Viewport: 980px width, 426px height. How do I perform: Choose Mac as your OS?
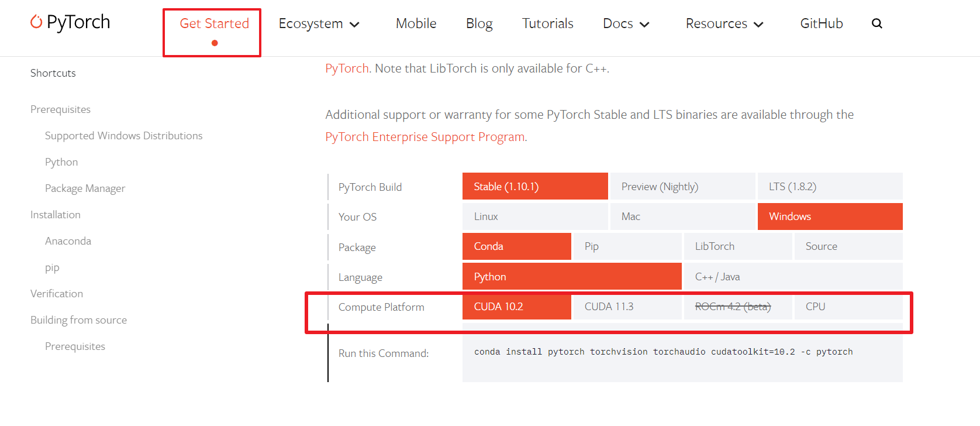(x=682, y=217)
